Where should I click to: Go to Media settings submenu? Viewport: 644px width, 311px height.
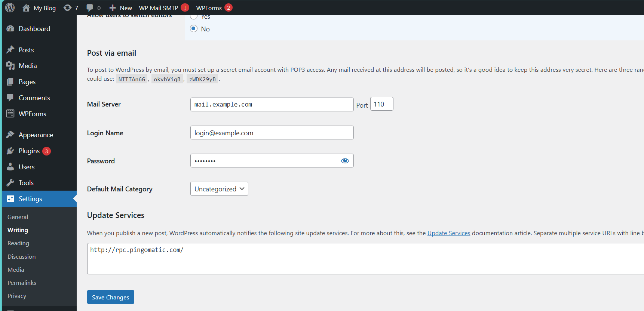16,270
